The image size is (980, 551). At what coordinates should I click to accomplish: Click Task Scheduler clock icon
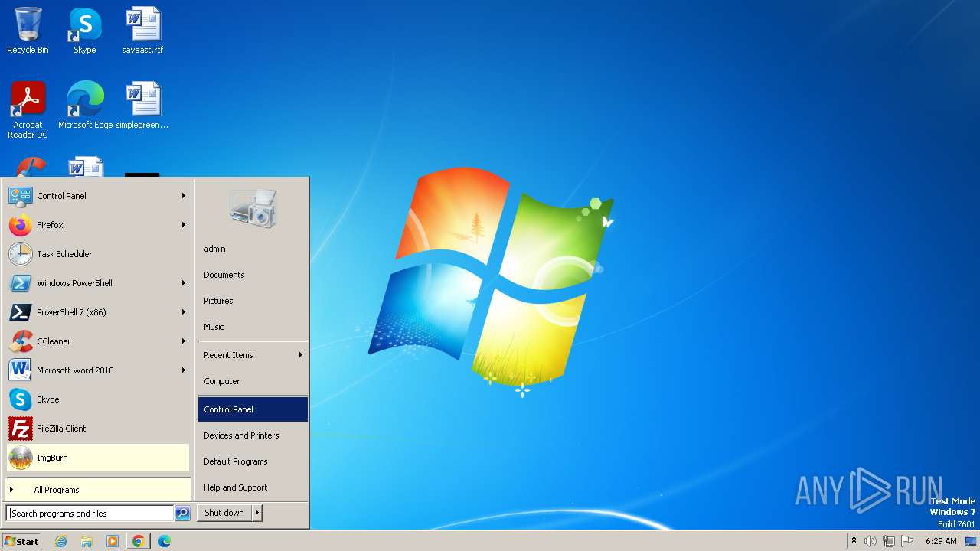(x=21, y=254)
